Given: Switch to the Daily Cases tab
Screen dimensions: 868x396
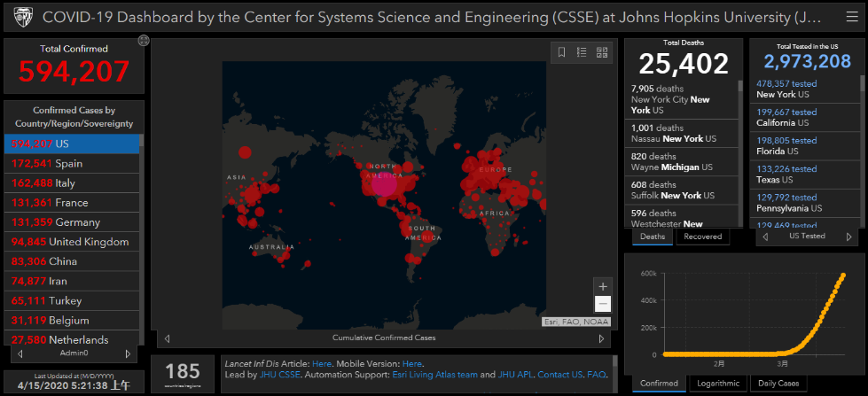Looking at the screenshot, I should [x=777, y=384].
